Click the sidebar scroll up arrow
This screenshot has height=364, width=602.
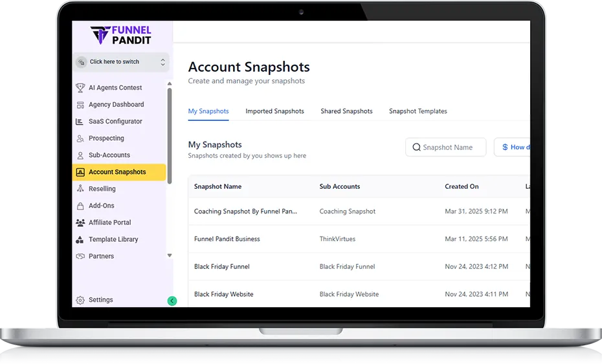pos(170,84)
